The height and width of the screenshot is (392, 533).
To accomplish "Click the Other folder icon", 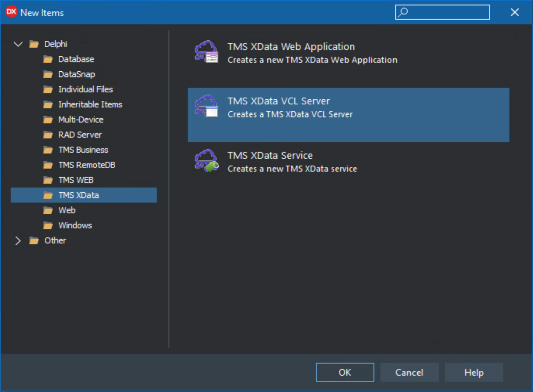I will [x=34, y=241].
